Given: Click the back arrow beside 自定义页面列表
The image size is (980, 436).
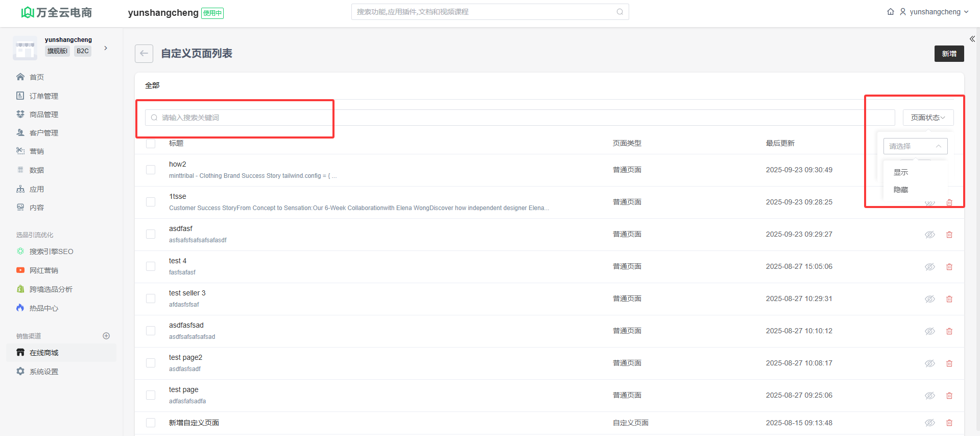Looking at the screenshot, I should 144,54.
